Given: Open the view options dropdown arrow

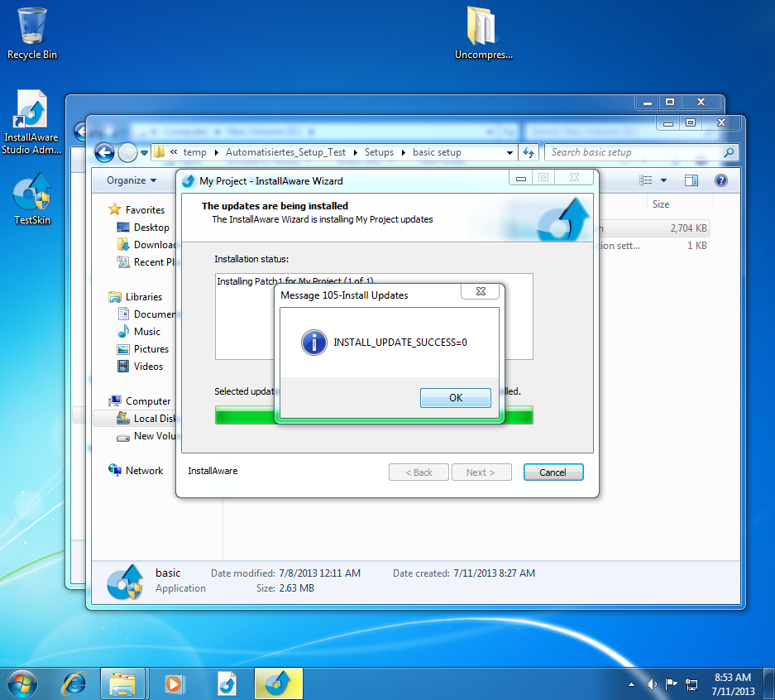Looking at the screenshot, I should 664,180.
